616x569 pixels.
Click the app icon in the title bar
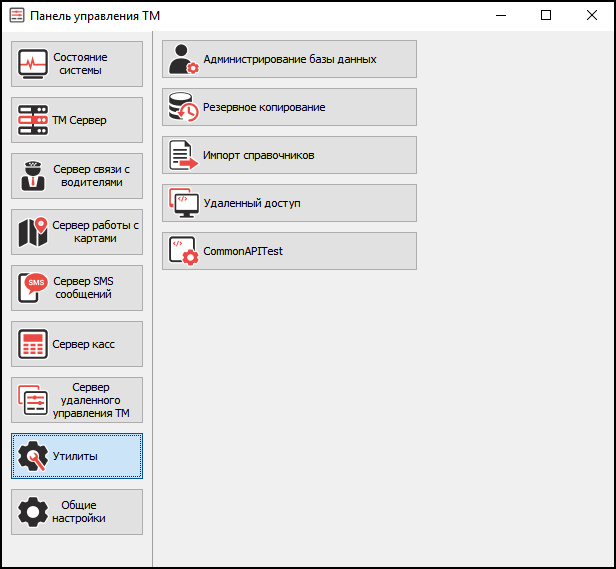[x=16, y=15]
